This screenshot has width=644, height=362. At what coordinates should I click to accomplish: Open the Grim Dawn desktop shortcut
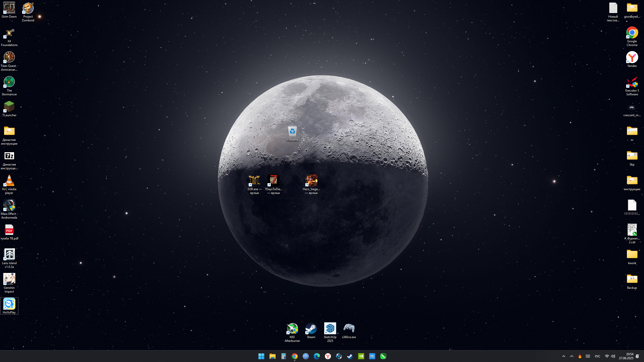click(x=9, y=8)
